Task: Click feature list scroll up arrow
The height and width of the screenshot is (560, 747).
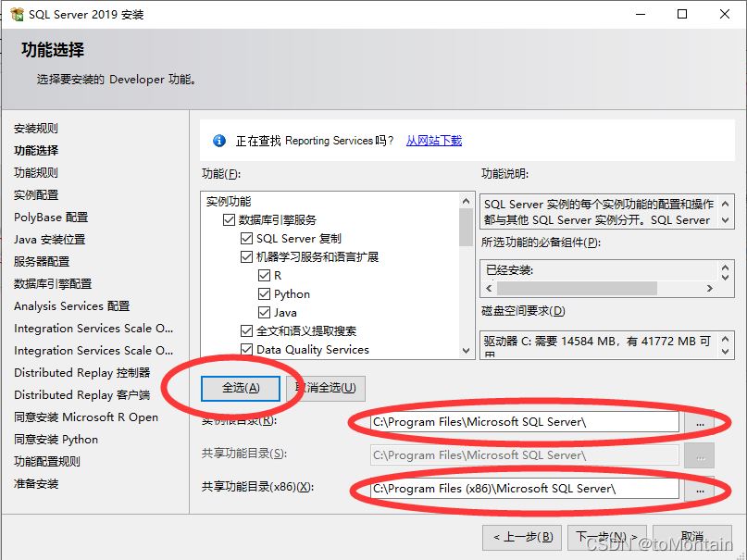Action: tap(466, 202)
